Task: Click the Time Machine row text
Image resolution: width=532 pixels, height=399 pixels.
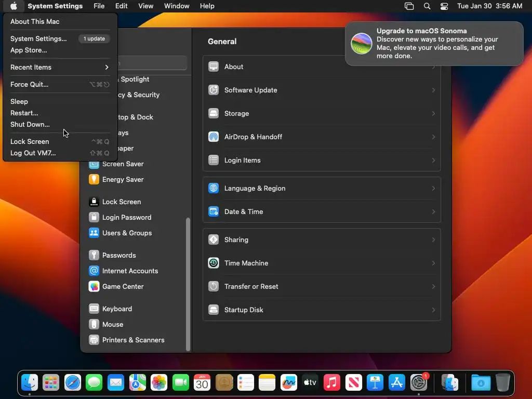Action: pyautogui.click(x=246, y=263)
